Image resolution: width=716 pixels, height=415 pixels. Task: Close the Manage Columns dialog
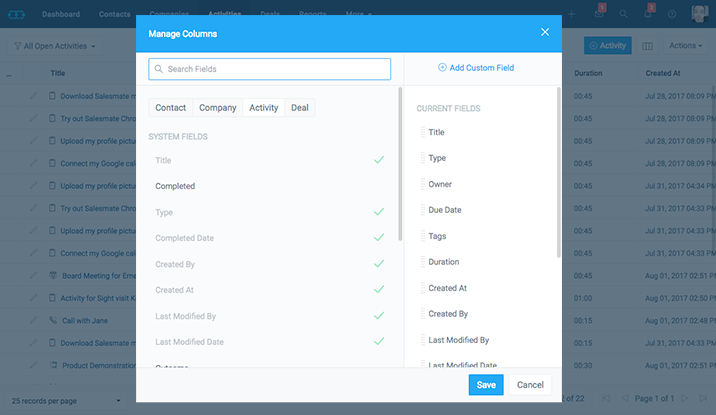click(x=545, y=32)
